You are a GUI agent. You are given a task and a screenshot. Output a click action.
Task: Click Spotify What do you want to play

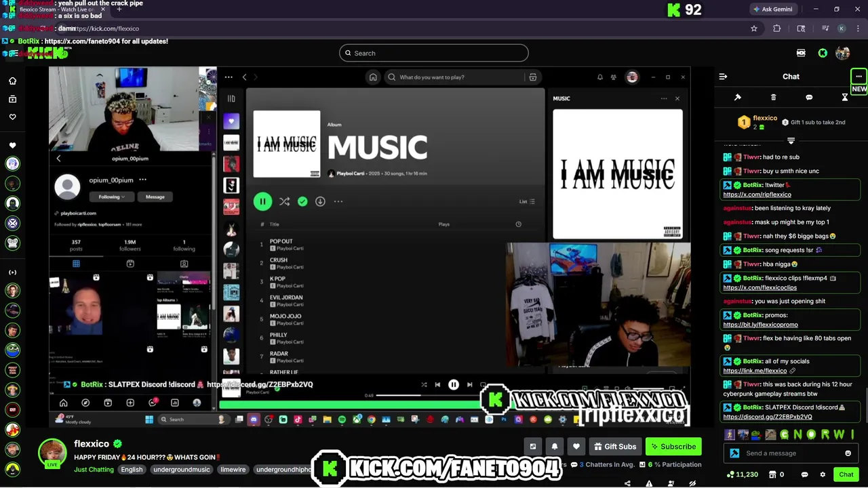pos(456,77)
